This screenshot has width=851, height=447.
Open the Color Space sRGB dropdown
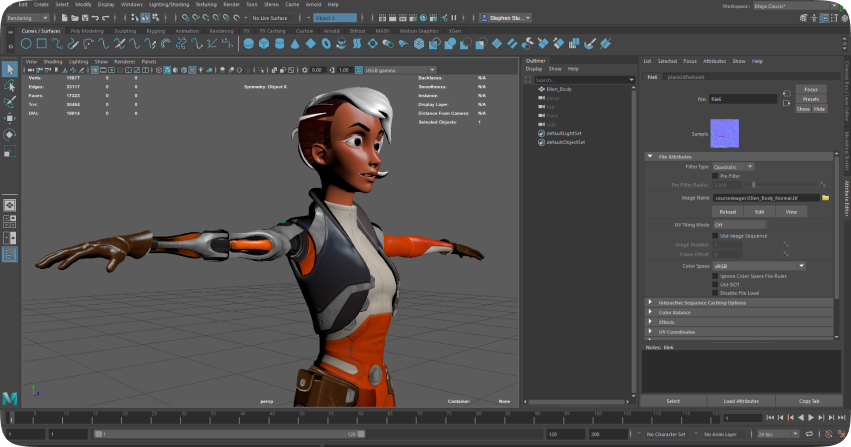(759, 266)
